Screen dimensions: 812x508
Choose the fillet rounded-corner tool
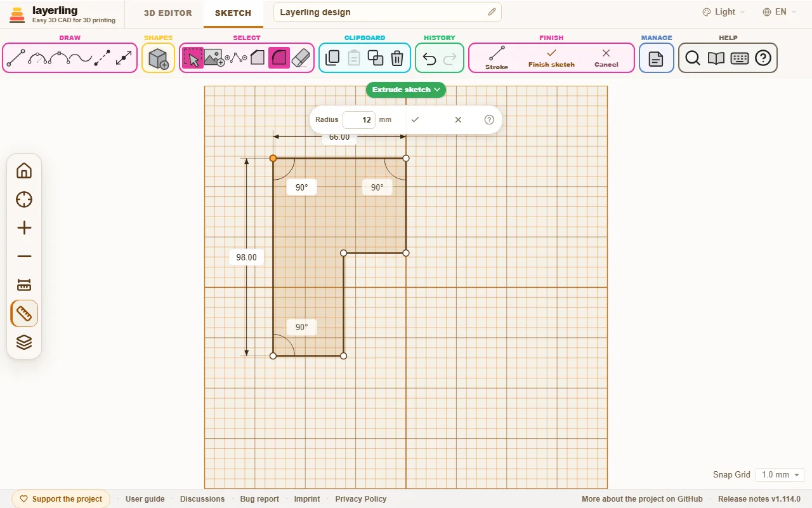coord(279,58)
